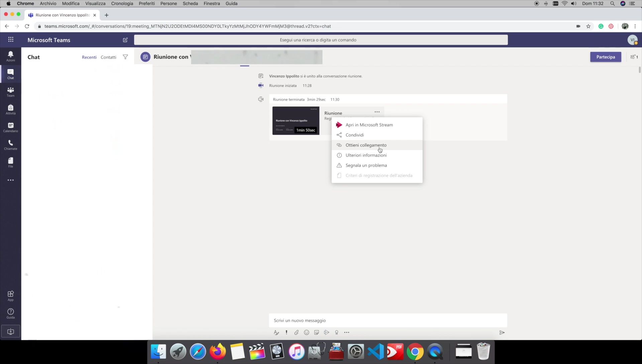Go back in Chrome
Image resolution: width=642 pixels, height=364 pixels.
pos(7,26)
